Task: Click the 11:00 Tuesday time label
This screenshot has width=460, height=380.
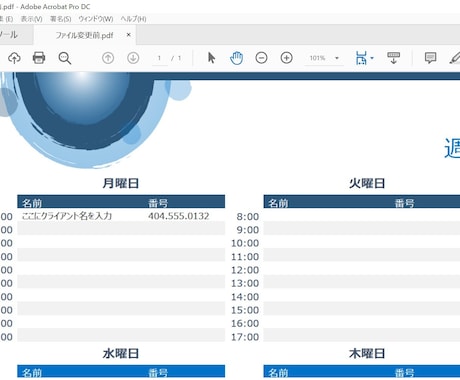Action: pyautogui.click(x=245, y=257)
